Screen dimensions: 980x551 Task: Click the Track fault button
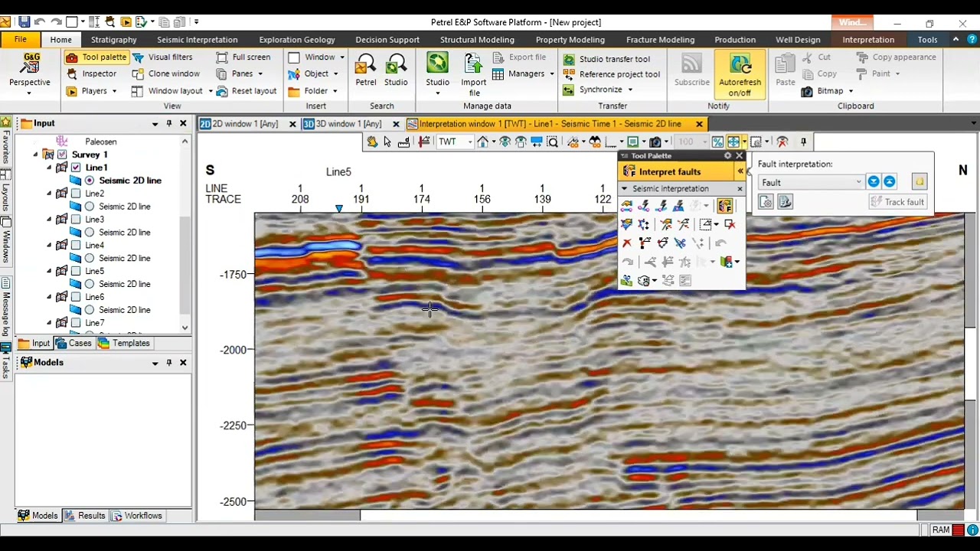(x=898, y=202)
